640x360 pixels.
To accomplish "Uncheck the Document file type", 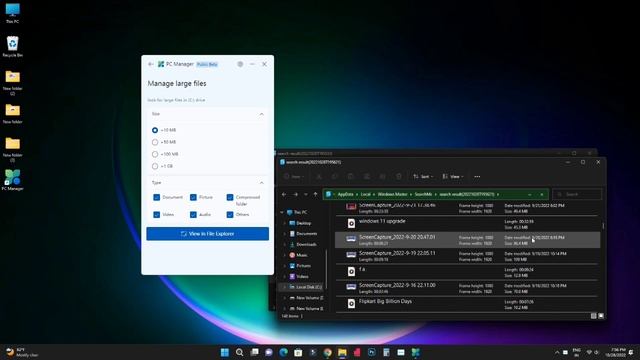I will (x=157, y=197).
